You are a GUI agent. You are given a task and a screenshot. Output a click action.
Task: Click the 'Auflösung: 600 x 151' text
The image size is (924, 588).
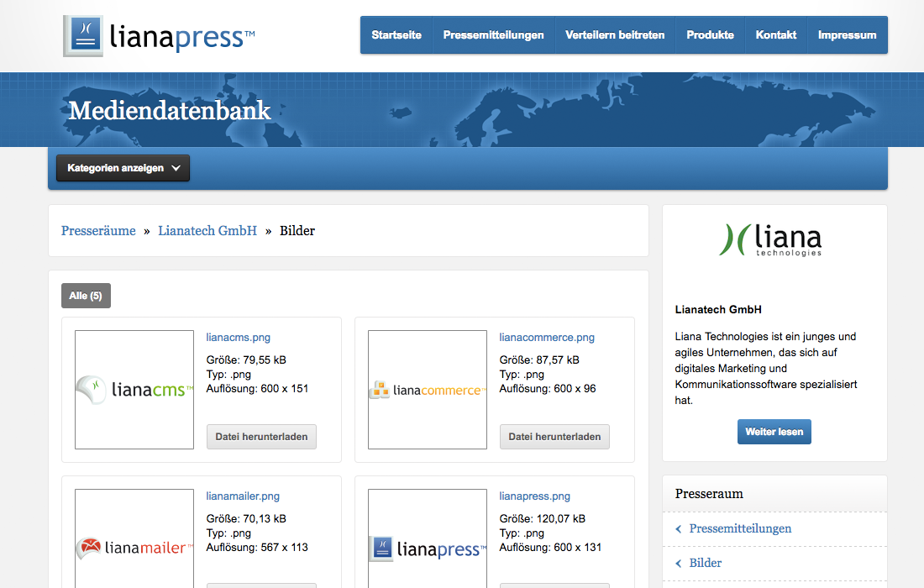(x=258, y=389)
